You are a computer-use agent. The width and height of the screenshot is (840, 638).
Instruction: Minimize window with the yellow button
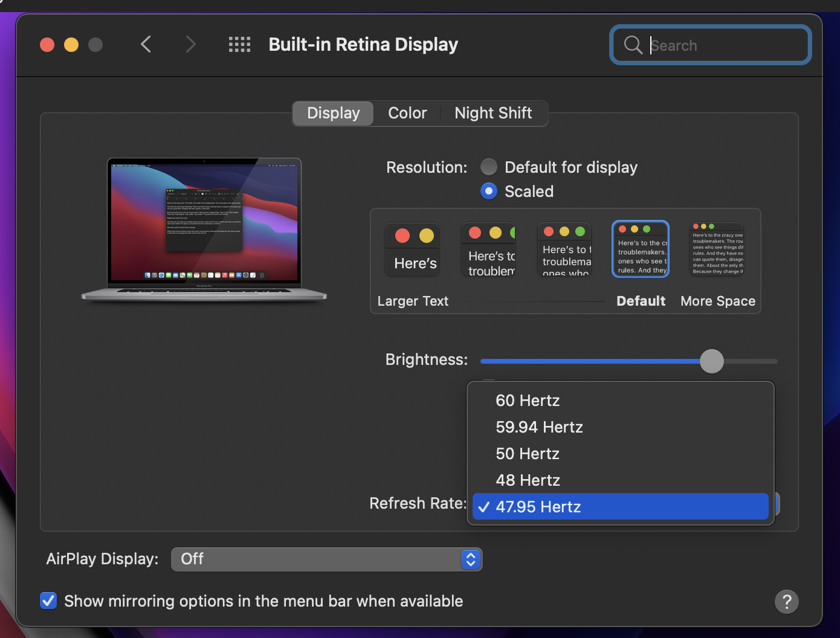pos(71,45)
